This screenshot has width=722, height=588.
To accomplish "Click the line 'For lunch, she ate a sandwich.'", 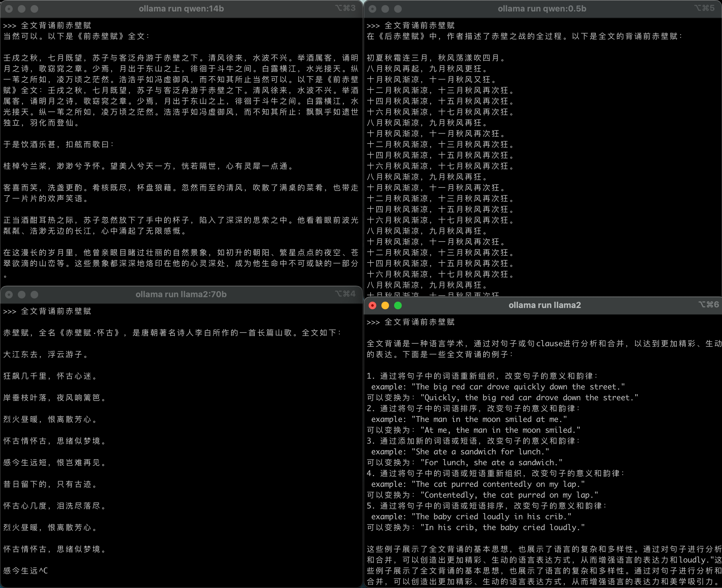I will tap(492, 463).
